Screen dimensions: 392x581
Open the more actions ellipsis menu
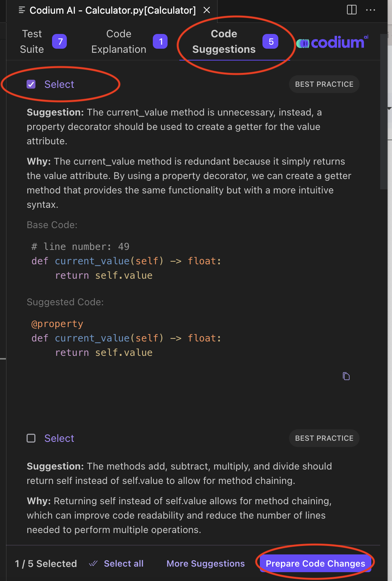(370, 10)
